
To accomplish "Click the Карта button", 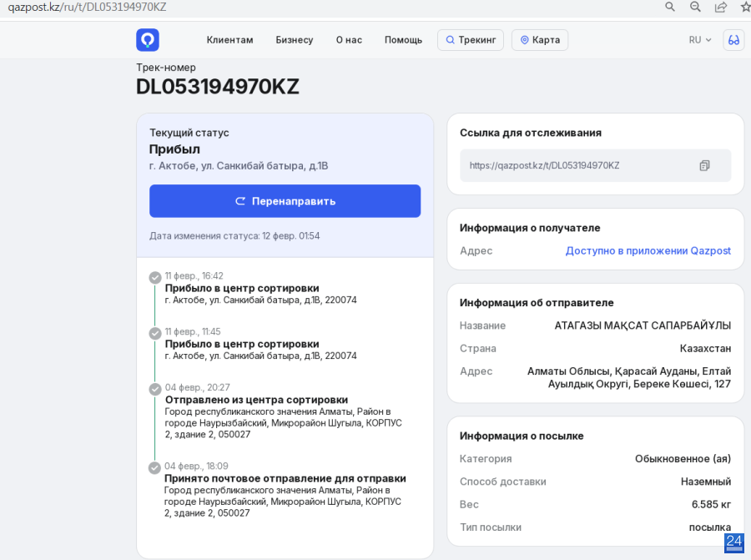I will click(540, 40).
